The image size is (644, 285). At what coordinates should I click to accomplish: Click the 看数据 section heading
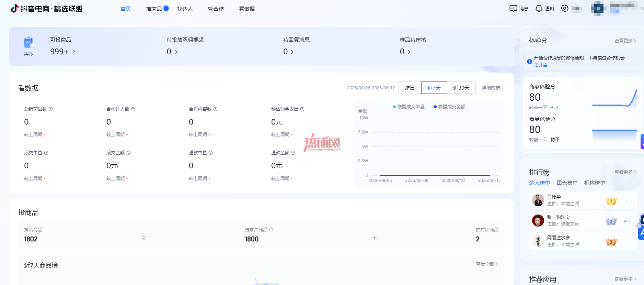[x=28, y=88]
